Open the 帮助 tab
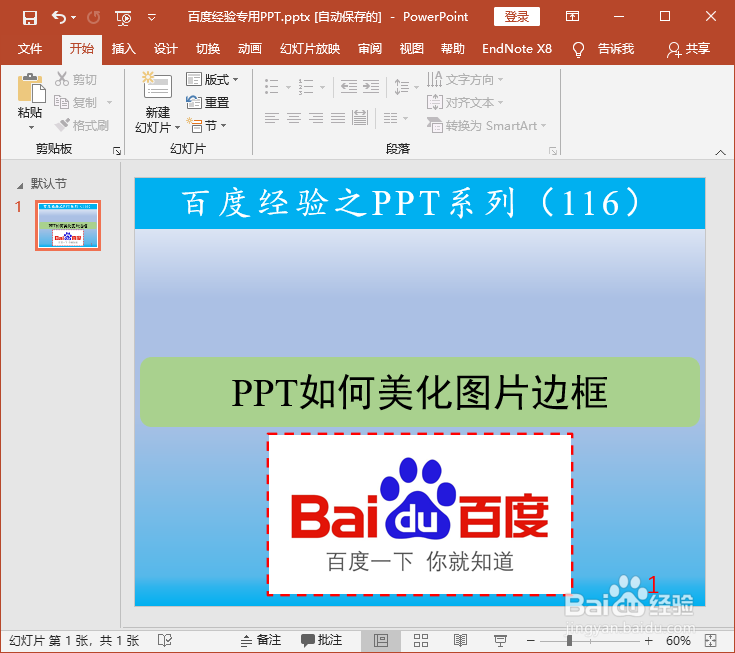 pyautogui.click(x=453, y=49)
